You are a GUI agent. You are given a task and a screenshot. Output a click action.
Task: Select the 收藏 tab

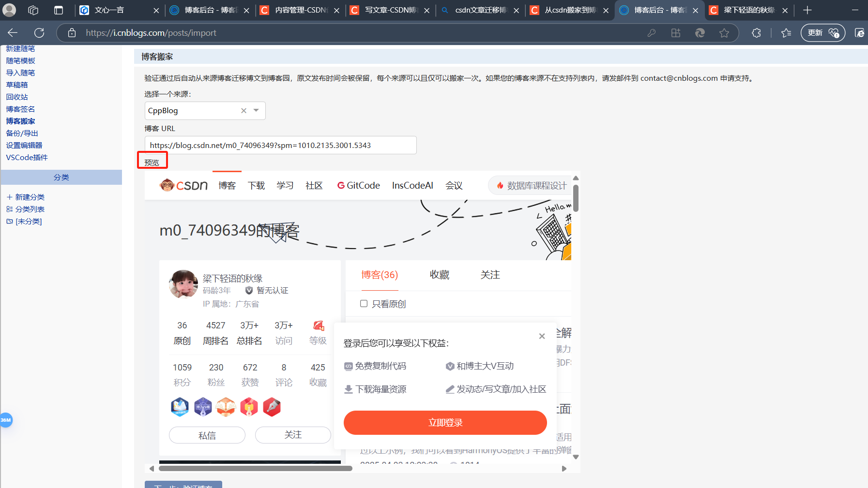(x=440, y=275)
